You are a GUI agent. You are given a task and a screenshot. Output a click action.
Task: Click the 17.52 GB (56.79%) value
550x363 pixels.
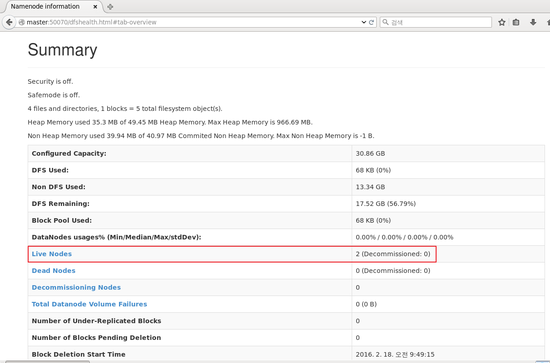click(x=385, y=204)
